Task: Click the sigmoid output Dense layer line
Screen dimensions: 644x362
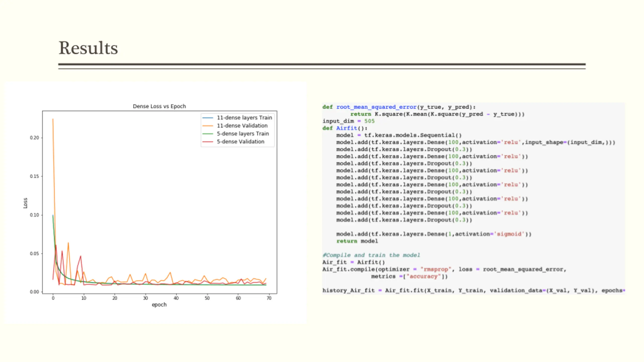Action: (x=434, y=234)
